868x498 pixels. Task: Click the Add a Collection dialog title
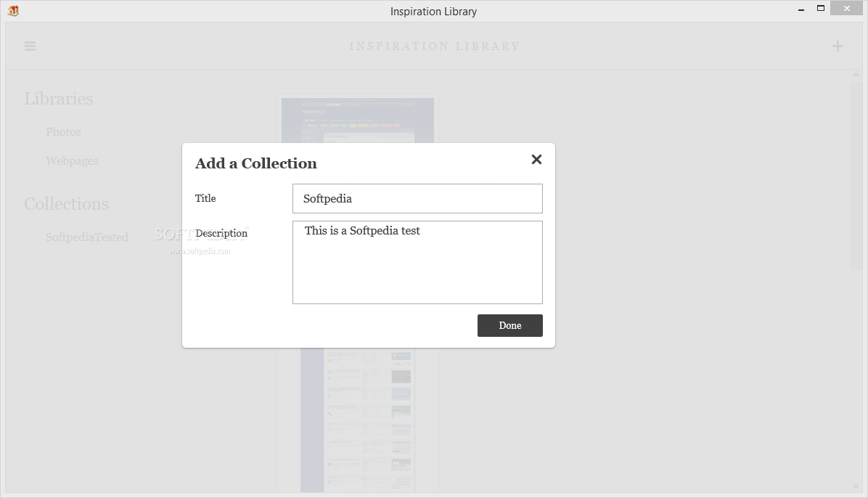255,163
